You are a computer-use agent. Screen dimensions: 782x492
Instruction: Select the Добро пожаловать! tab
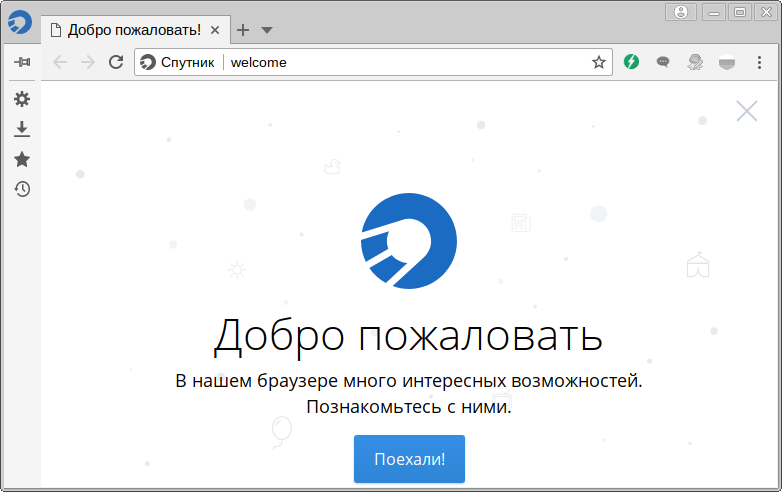click(x=135, y=30)
